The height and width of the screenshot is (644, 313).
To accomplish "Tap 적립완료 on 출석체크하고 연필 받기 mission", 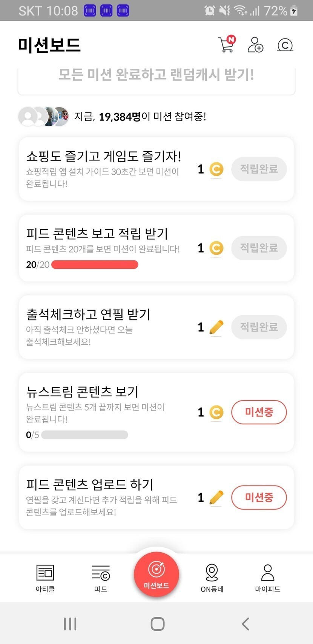I will (x=259, y=327).
